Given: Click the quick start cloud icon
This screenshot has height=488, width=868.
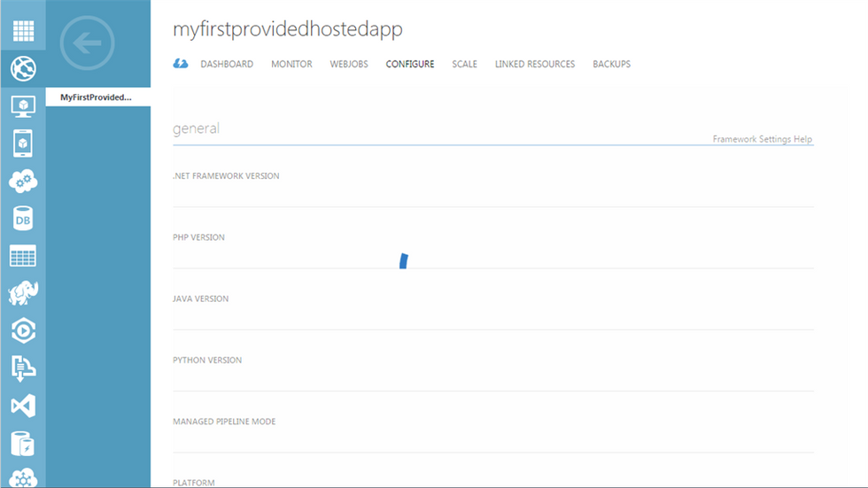Looking at the screenshot, I should point(181,64).
